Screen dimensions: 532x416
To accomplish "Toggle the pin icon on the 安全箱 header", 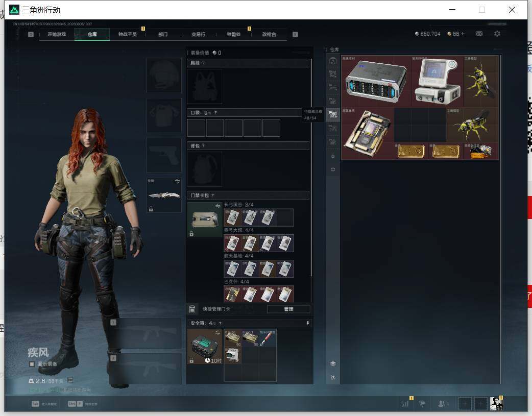I will tap(308, 323).
